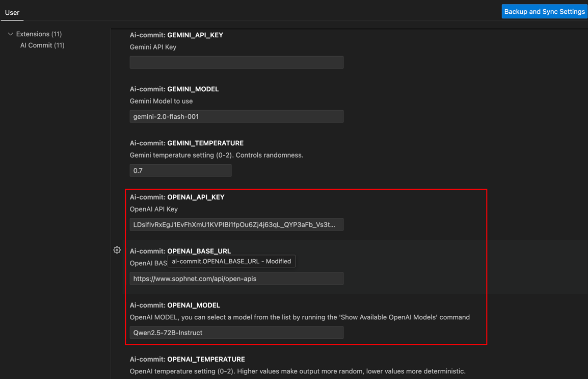The image size is (588, 379).
Task: Open gear menu for OPENAI_BASE_URL setting
Action: coord(117,250)
